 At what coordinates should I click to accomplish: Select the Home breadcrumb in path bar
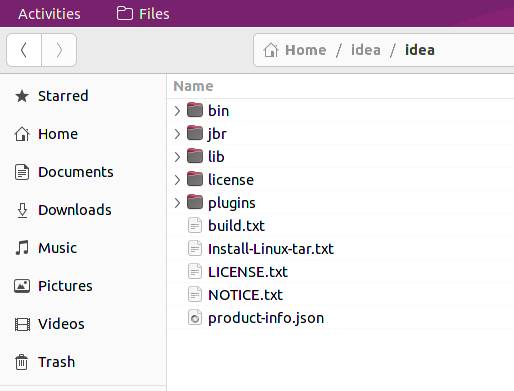(x=306, y=50)
